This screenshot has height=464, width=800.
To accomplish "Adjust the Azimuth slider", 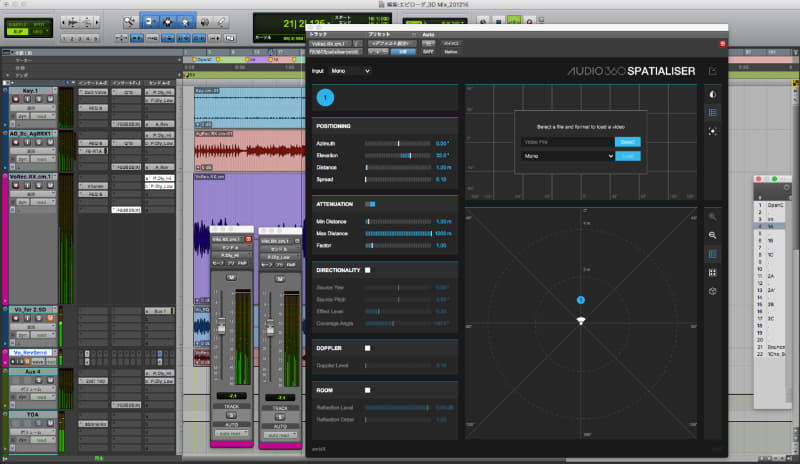I will click(398, 143).
